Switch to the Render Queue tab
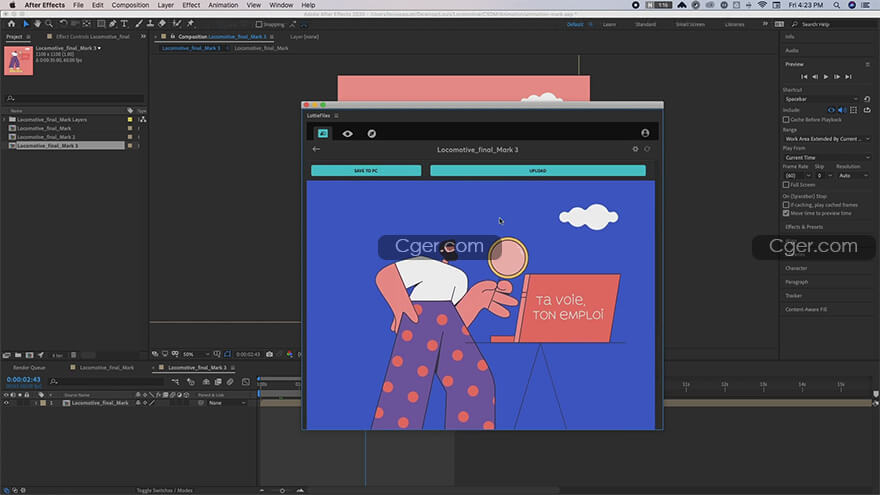 [29, 368]
